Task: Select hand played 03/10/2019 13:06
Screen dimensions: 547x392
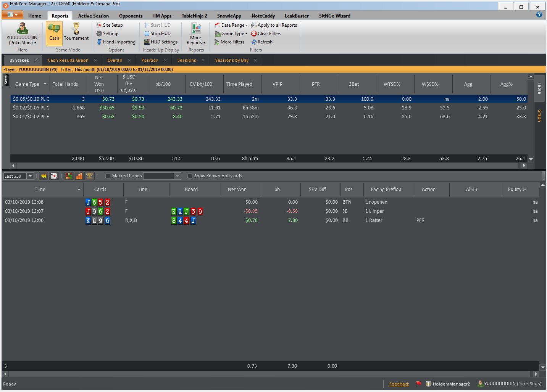Action: click(x=270, y=220)
